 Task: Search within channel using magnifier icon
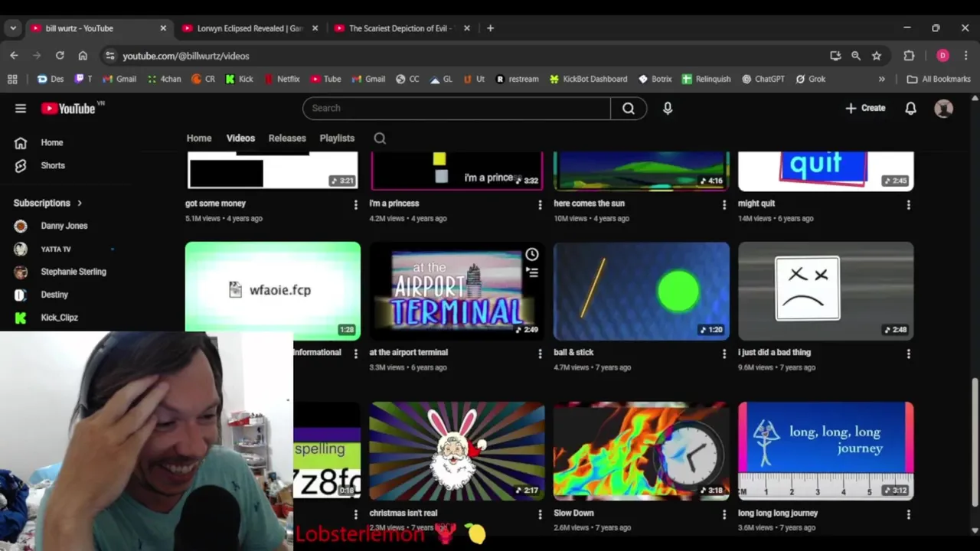coord(380,139)
